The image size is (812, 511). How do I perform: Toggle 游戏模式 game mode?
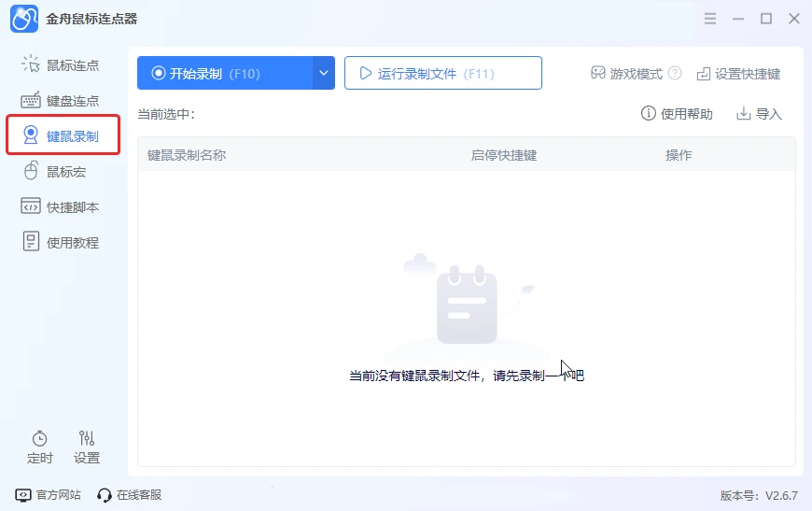626,74
